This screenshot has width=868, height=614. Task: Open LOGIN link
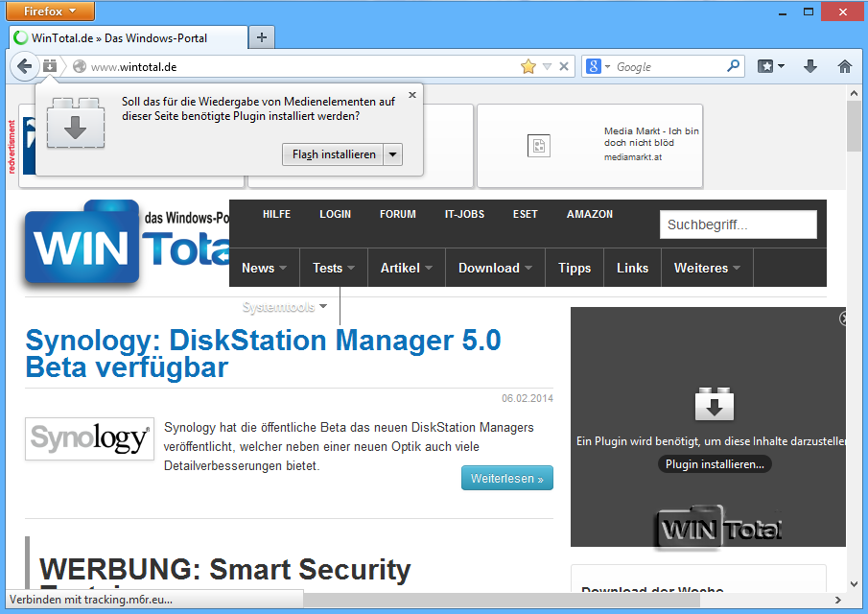[x=335, y=214]
